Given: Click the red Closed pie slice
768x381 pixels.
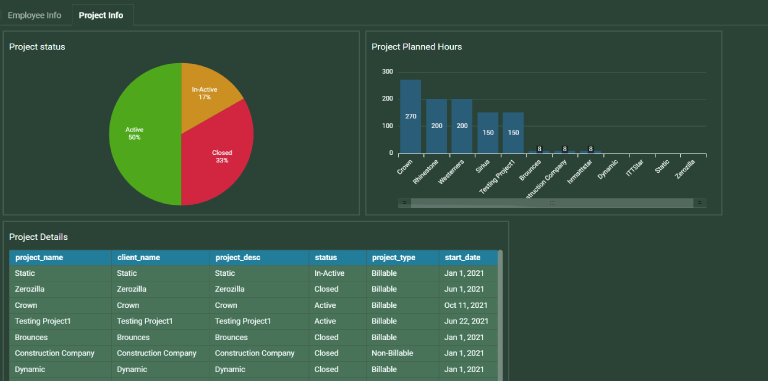Looking at the screenshot, I should pos(220,156).
